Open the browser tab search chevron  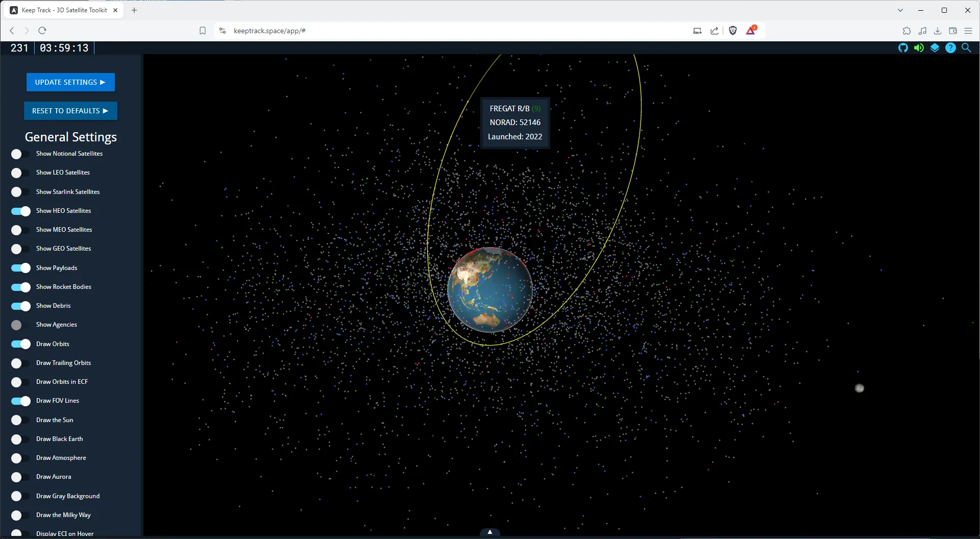tap(900, 10)
